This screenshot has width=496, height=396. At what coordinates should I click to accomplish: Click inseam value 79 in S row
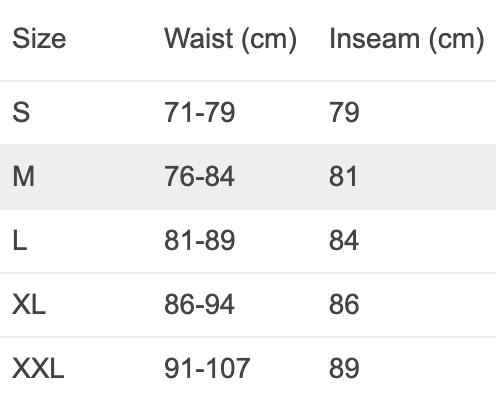pyautogui.click(x=344, y=112)
